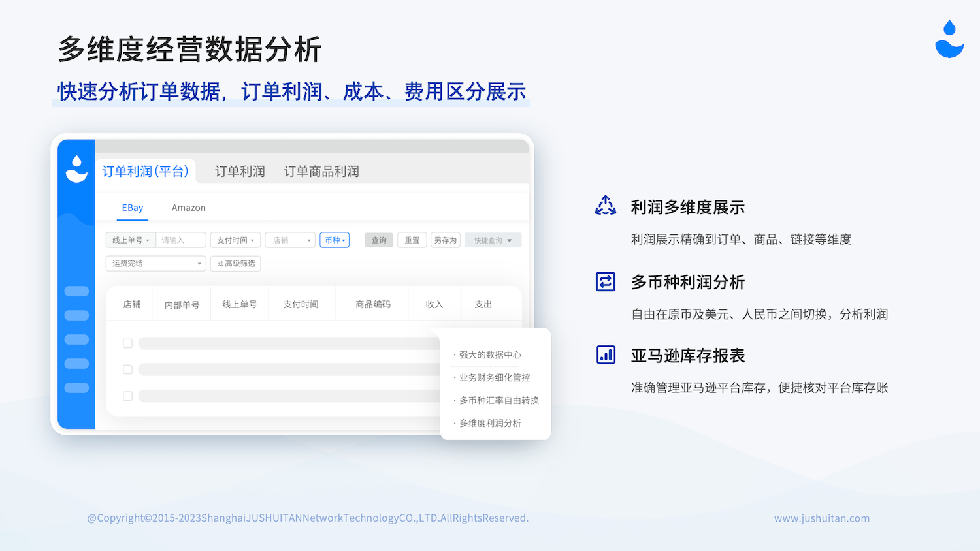Open the www.jushuitan.com link
The width and height of the screenshot is (980, 551).
click(822, 518)
